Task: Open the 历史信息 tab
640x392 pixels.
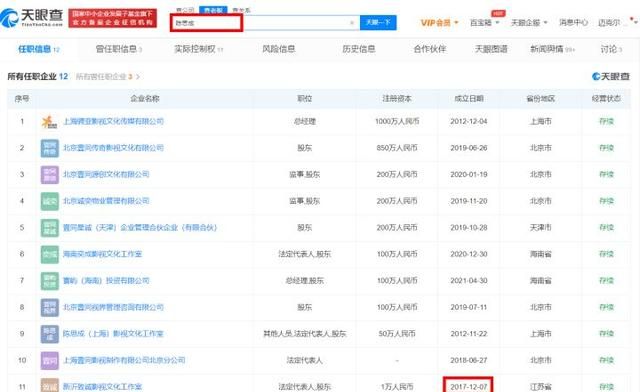Action: coord(358,49)
